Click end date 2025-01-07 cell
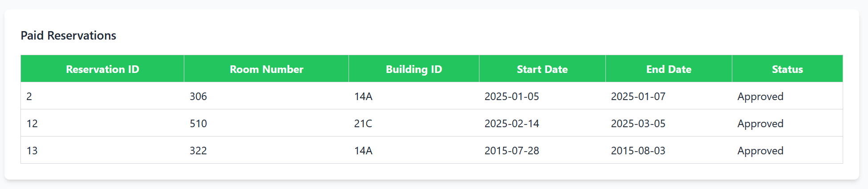The height and width of the screenshot is (189, 868). [638, 97]
